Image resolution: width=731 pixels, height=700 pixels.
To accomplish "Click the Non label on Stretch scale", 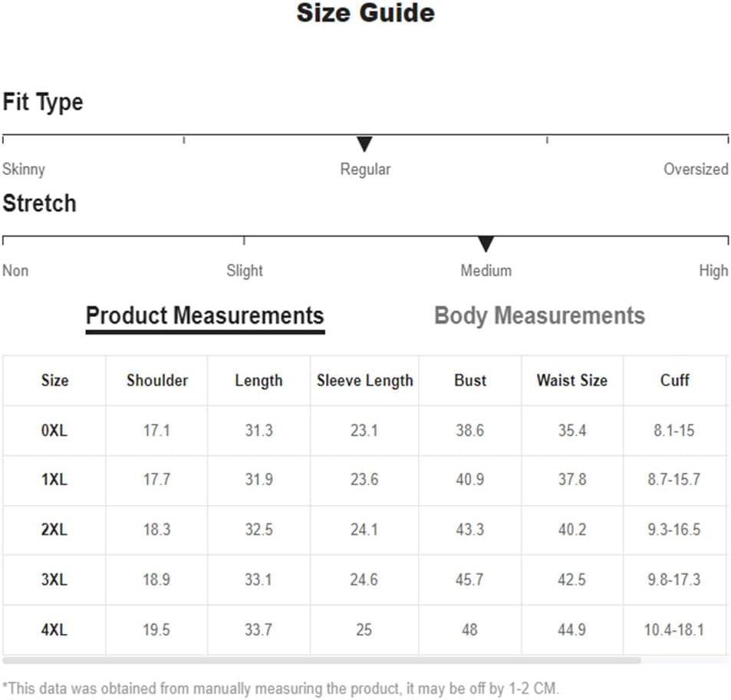I will point(15,270).
